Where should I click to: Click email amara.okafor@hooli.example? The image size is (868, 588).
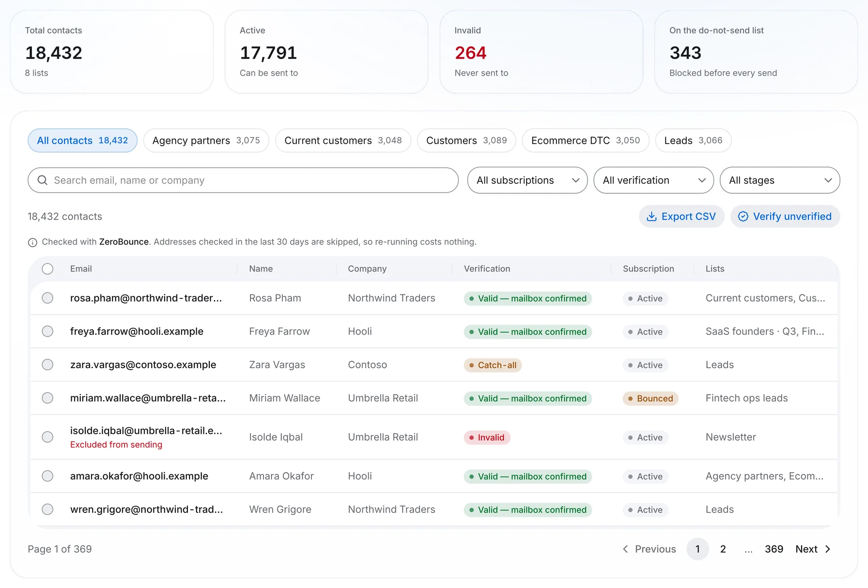tap(139, 476)
